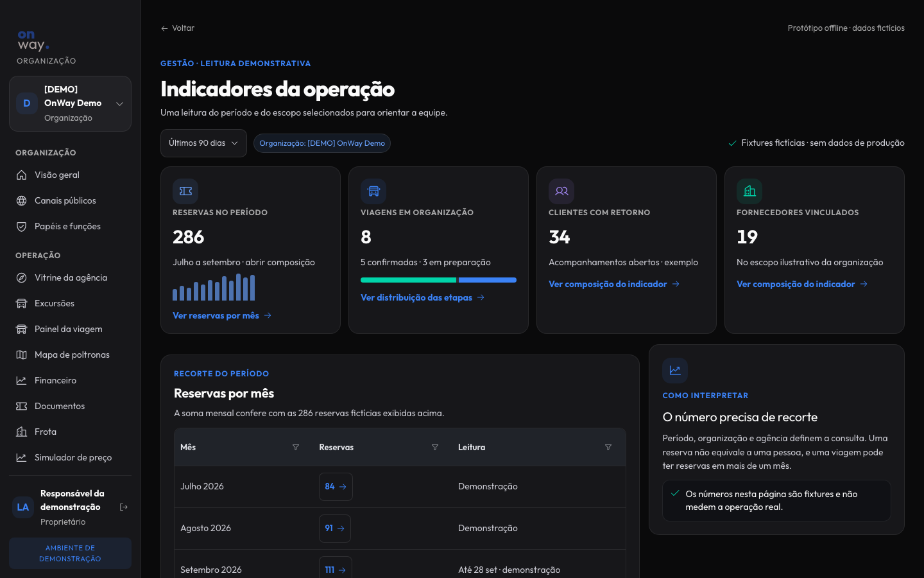Click the blue em preparação segment of the progress bar
924x578 pixels.
(x=488, y=280)
